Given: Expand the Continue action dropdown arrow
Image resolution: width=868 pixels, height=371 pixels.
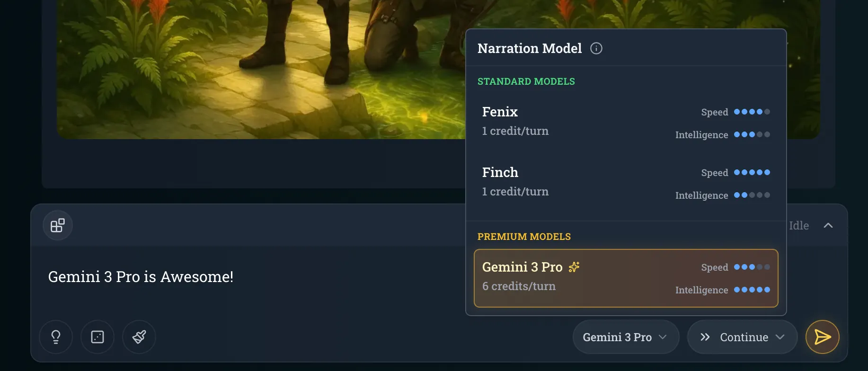Looking at the screenshot, I should coord(780,337).
